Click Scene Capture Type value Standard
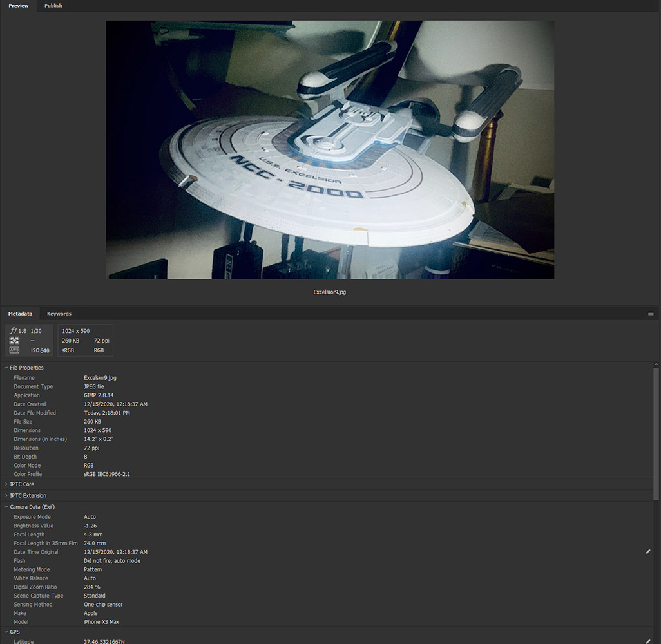Viewport: 661px width, 644px height. coord(95,596)
